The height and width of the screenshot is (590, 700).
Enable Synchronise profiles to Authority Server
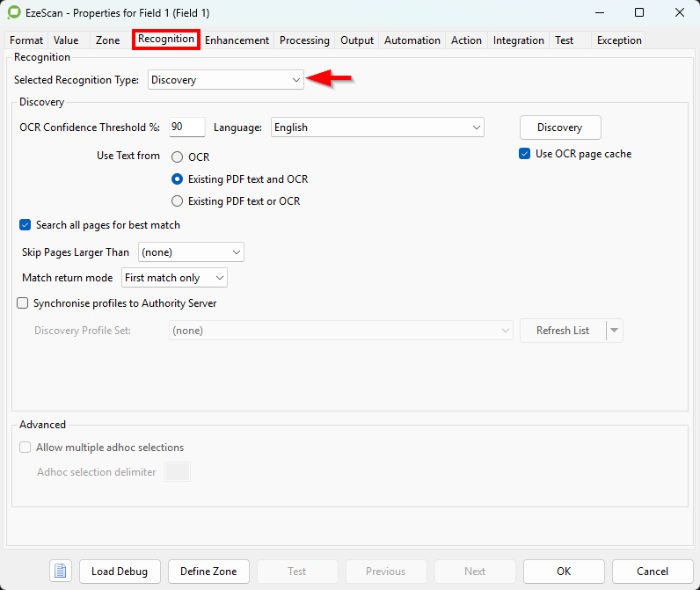pos(23,303)
